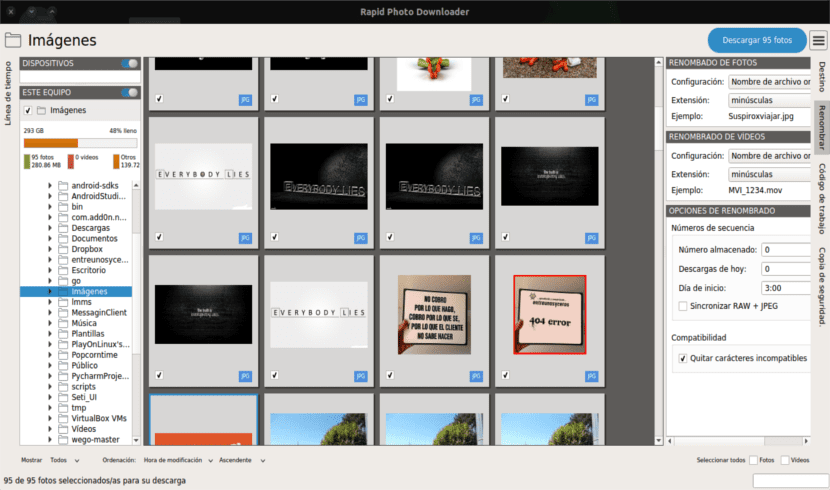Open the Ascendente order dropdown
Viewport: 830px width, 490px height.
click(x=242, y=460)
